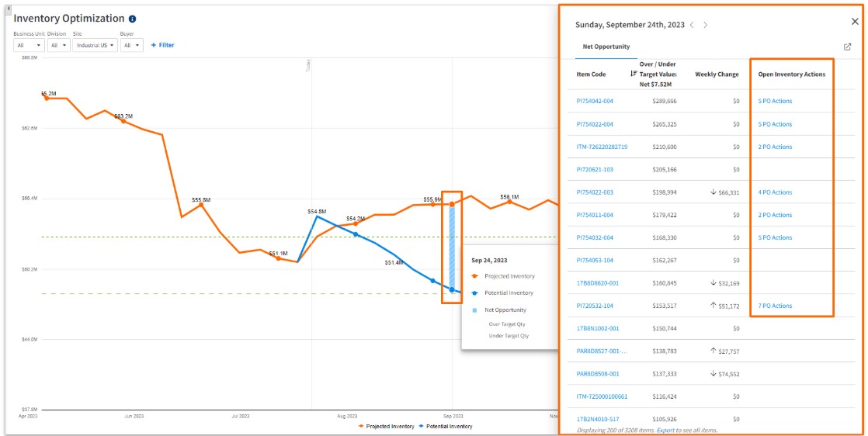The image size is (868, 436).
Task: Open 5 PO Actions for PI754032-004
Action: [775, 238]
